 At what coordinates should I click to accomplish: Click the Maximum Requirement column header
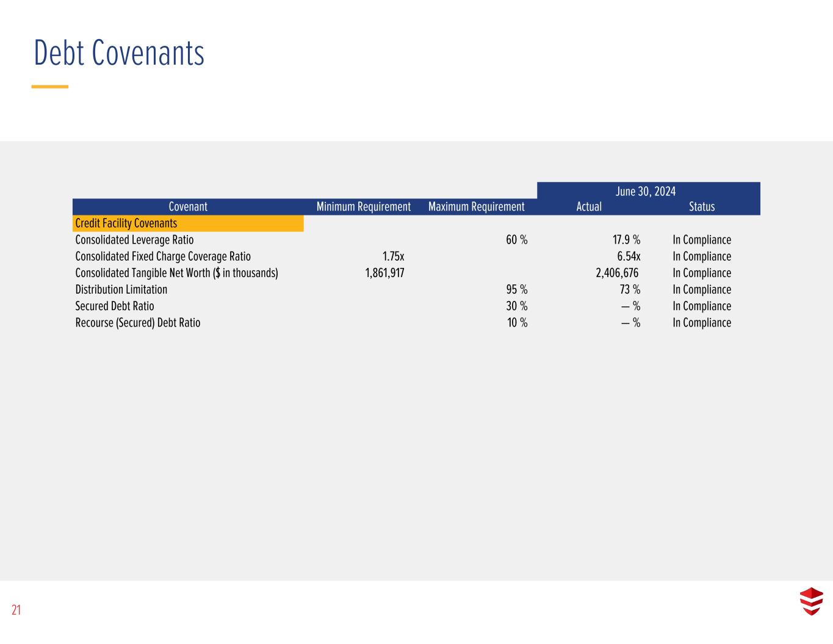click(477, 207)
